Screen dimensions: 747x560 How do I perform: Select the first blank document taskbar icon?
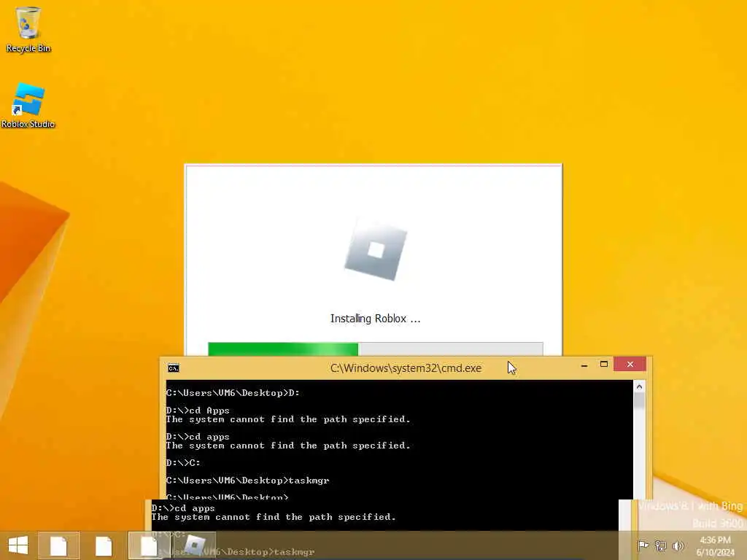(59, 545)
